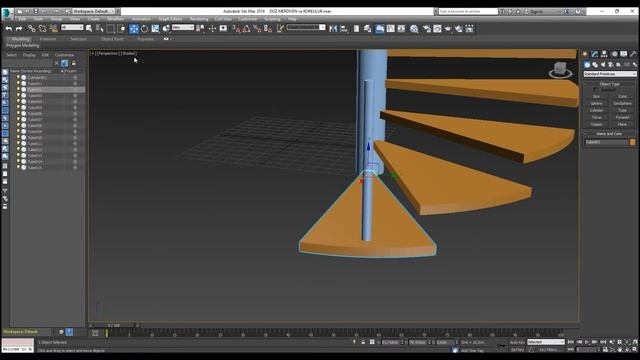Open the Select by Name dialog
Viewport: 640px width, 360px height.
point(100,29)
